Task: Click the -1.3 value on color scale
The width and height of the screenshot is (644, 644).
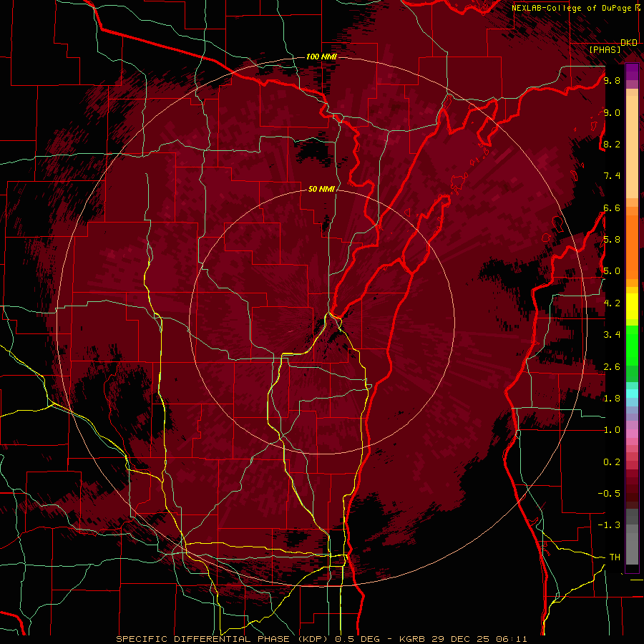Action: (x=609, y=525)
